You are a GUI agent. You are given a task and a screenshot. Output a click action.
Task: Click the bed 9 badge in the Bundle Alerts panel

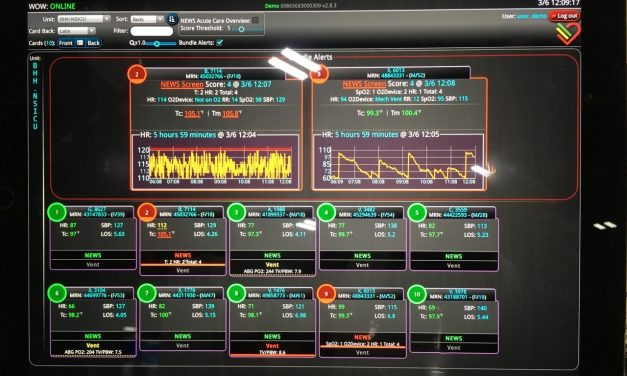(x=319, y=74)
